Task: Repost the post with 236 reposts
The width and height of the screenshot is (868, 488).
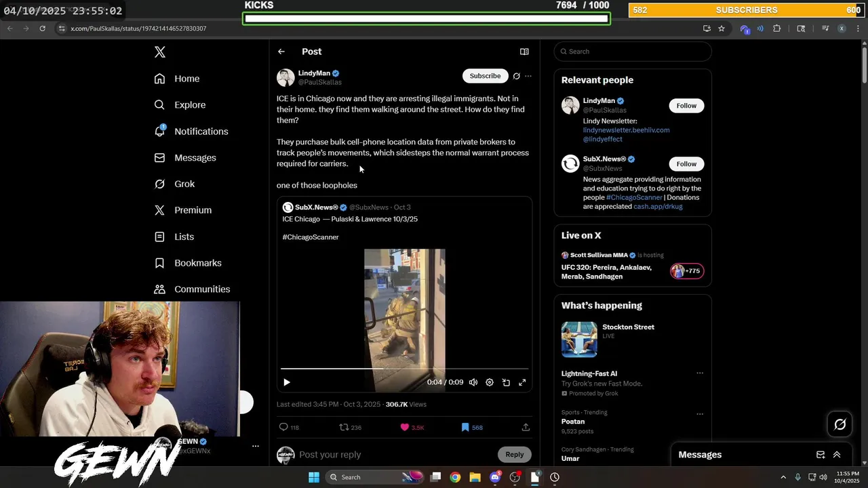Action: tap(350, 427)
